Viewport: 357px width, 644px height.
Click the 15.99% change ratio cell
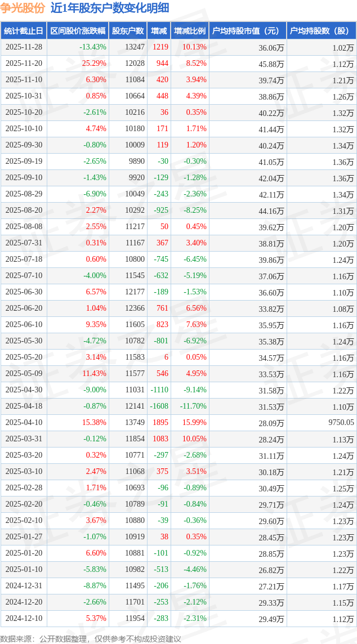coord(194,422)
